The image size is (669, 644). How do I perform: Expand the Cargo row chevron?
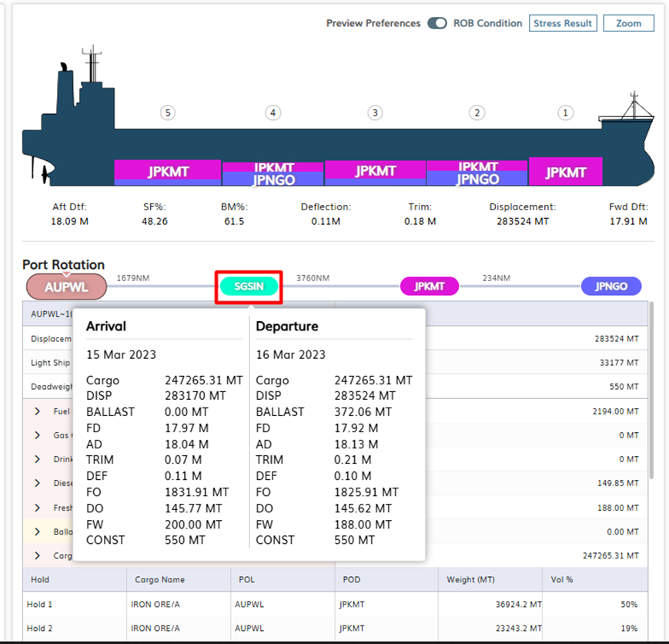tap(37, 555)
